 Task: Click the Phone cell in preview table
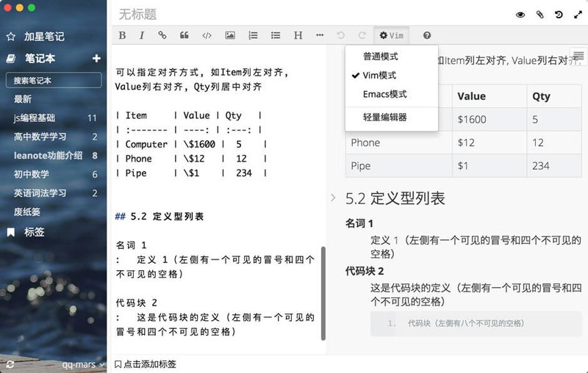pos(398,142)
